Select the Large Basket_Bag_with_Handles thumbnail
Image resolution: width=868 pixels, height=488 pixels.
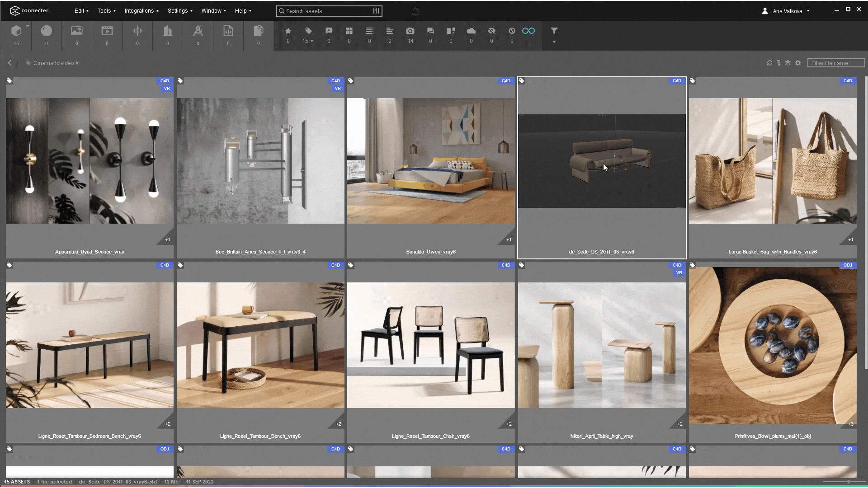point(773,161)
